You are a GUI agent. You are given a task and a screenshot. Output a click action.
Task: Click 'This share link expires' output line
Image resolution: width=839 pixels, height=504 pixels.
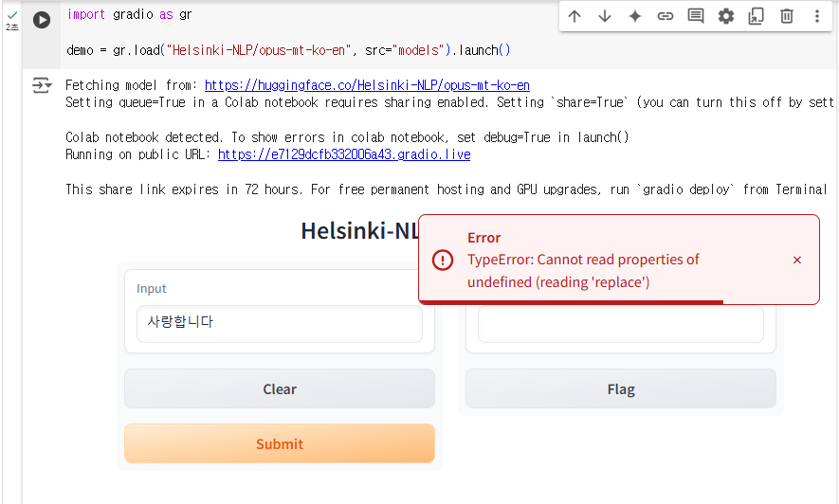click(447, 189)
